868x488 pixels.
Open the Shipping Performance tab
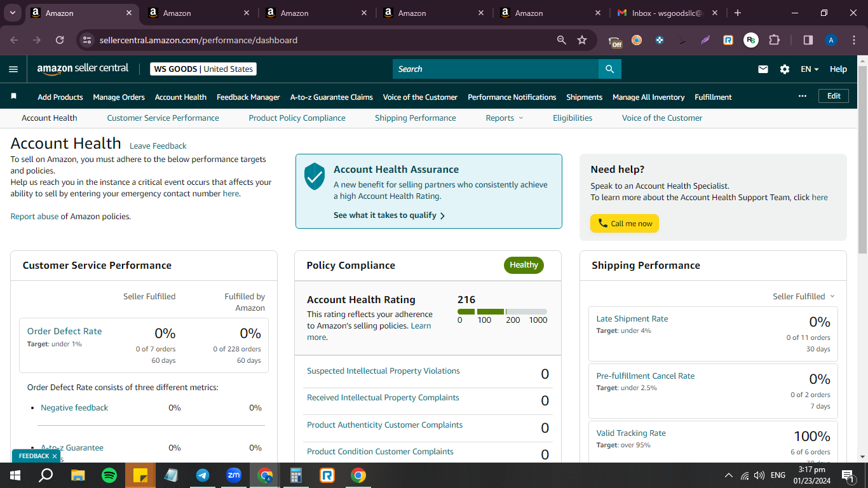(x=416, y=118)
